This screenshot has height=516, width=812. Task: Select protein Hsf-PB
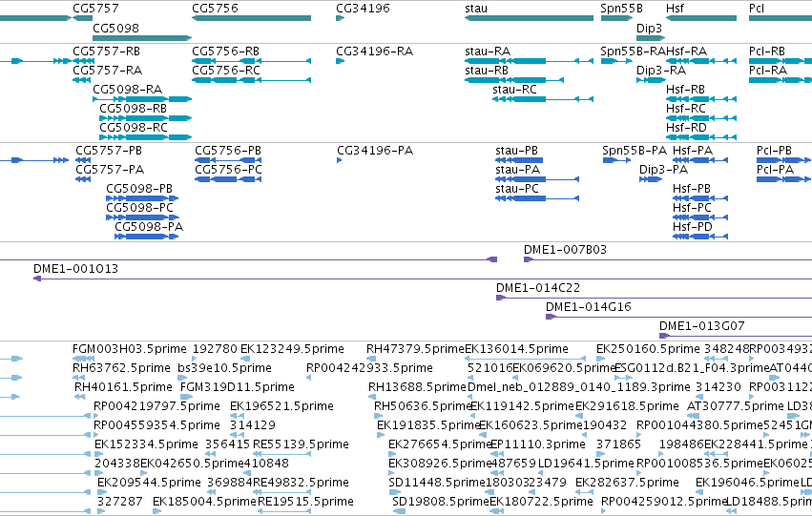[x=692, y=189]
